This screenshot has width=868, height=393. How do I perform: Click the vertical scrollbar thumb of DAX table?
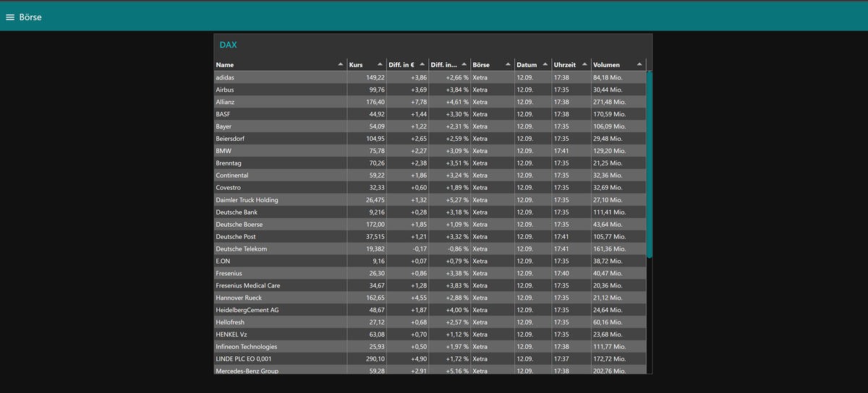point(650,165)
